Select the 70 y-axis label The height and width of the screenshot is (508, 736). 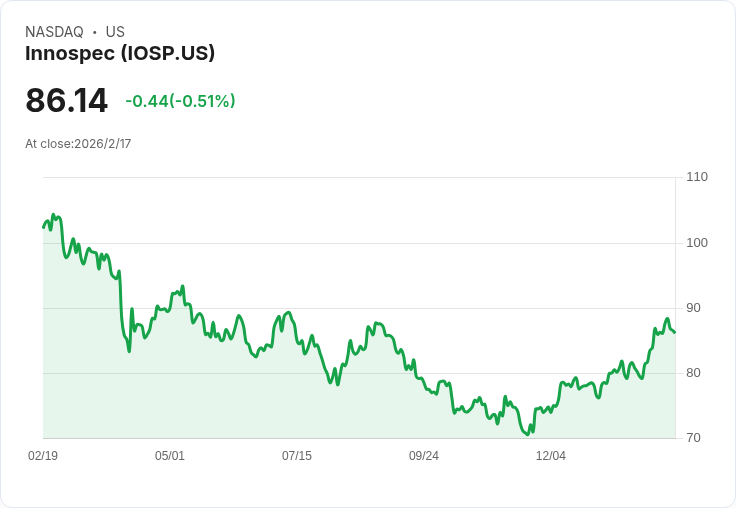[693, 438]
